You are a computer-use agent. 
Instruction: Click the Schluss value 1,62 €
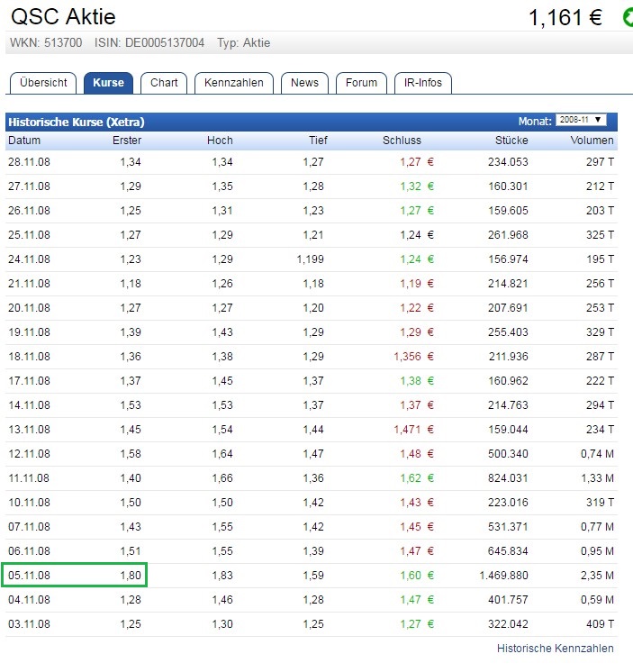click(x=417, y=477)
